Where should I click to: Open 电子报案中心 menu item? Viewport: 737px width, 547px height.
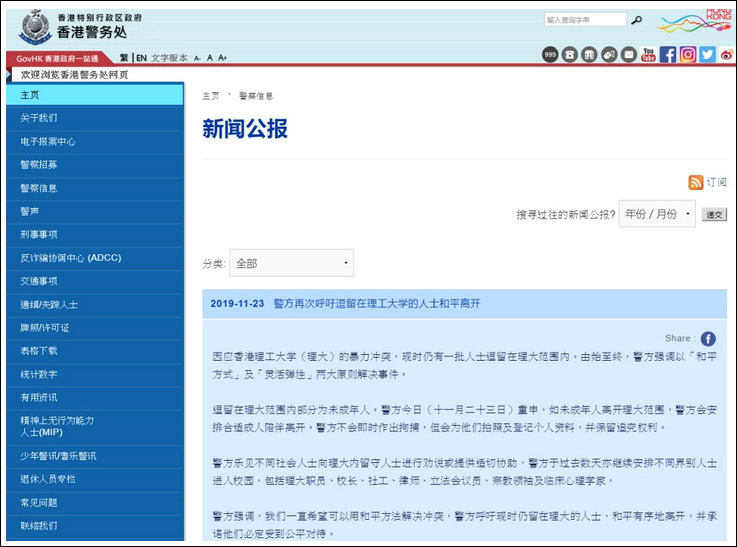pyautogui.click(x=95, y=142)
